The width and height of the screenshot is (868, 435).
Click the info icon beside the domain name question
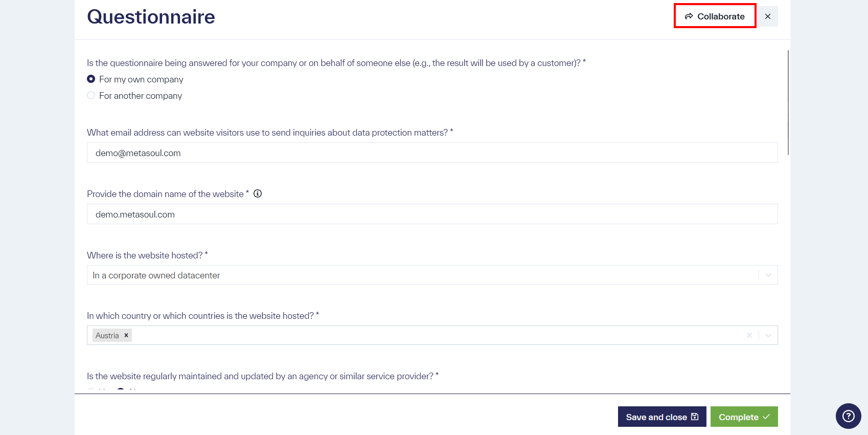coord(258,193)
